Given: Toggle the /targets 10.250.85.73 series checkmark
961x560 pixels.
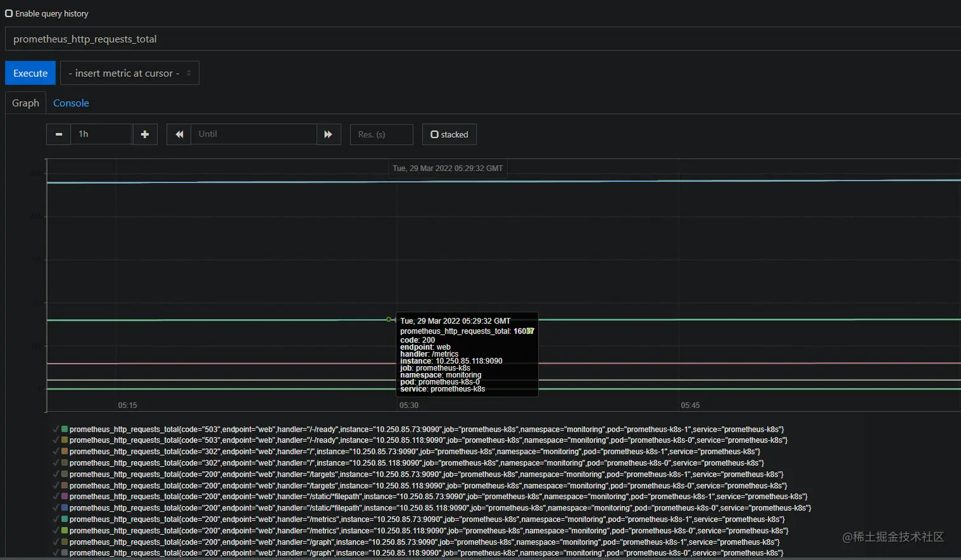Looking at the screenshot, I should (x=56, y=474).
